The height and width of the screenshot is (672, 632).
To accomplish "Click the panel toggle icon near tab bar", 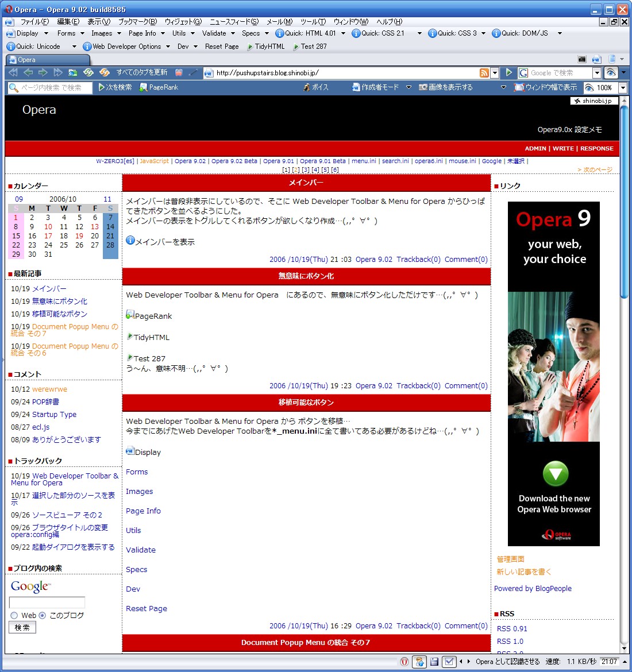I will [582, 59].
